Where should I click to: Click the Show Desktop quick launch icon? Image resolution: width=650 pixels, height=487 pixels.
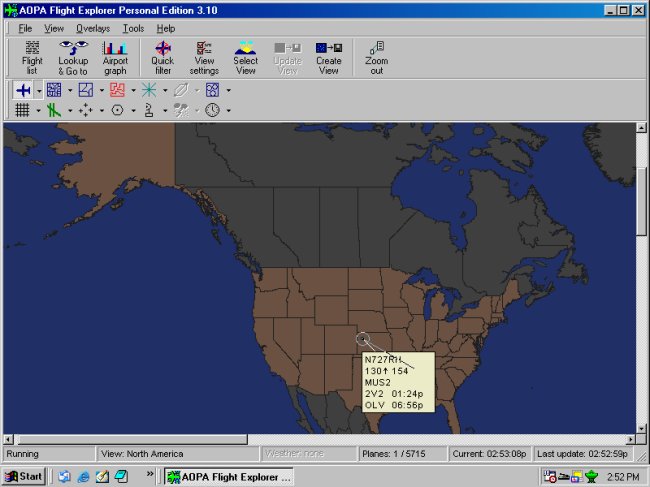pos(102,477)
